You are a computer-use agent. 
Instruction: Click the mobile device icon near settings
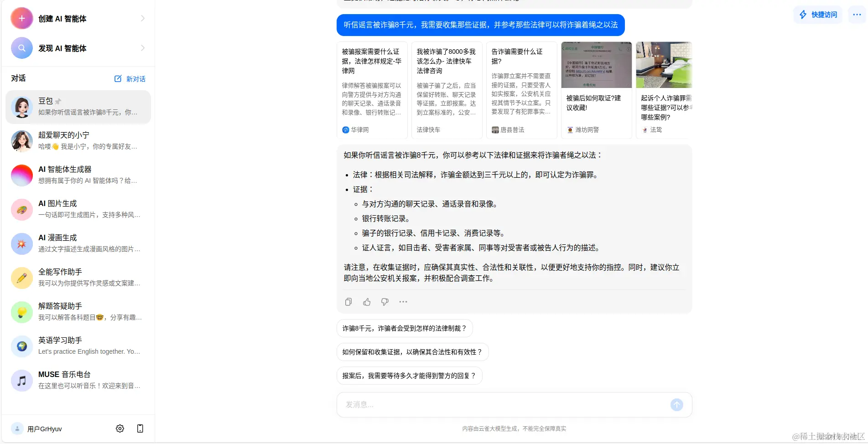tap(140, 428)
